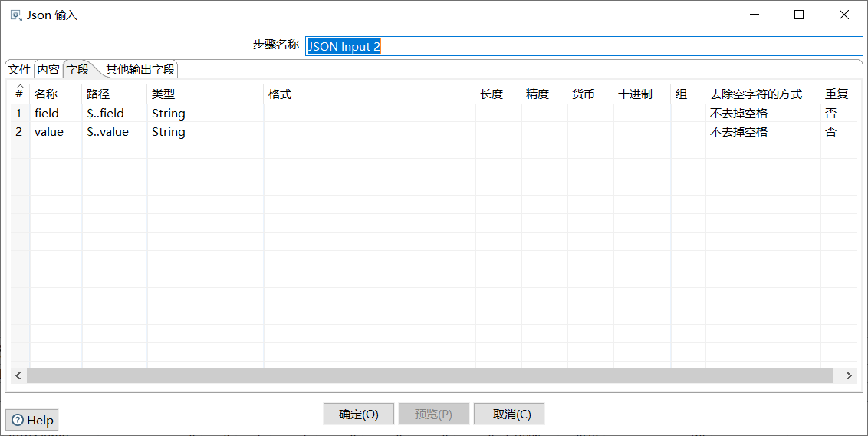Click the name cell 'field'
The height and width of the screenshot is (436, 868).
point(56,113)
